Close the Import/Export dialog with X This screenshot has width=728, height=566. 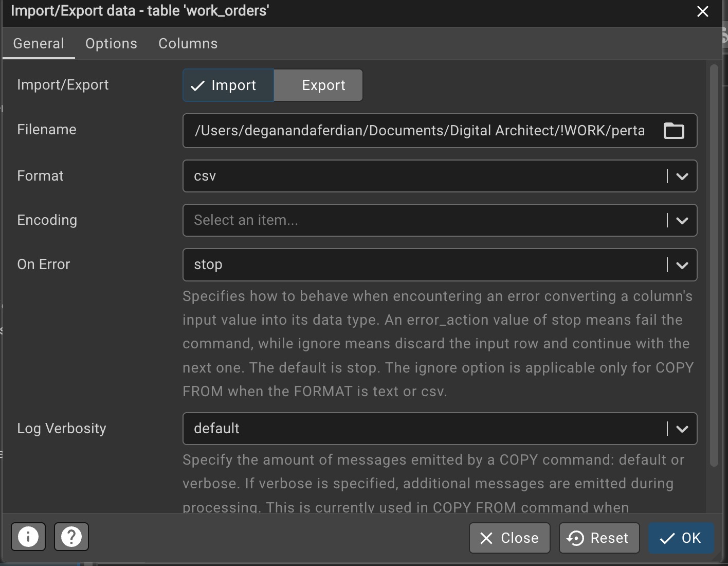point(702,11)
